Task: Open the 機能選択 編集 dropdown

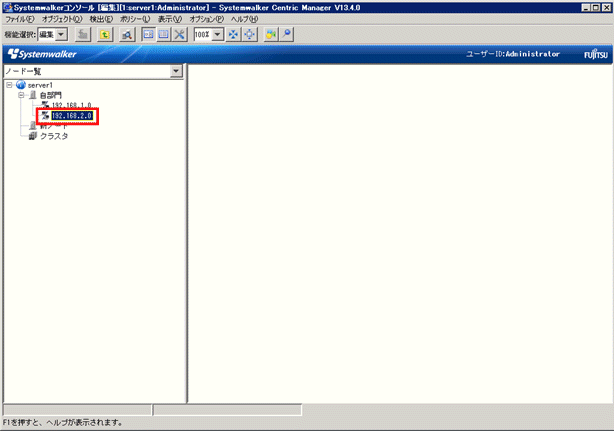Action: (61, 34)
